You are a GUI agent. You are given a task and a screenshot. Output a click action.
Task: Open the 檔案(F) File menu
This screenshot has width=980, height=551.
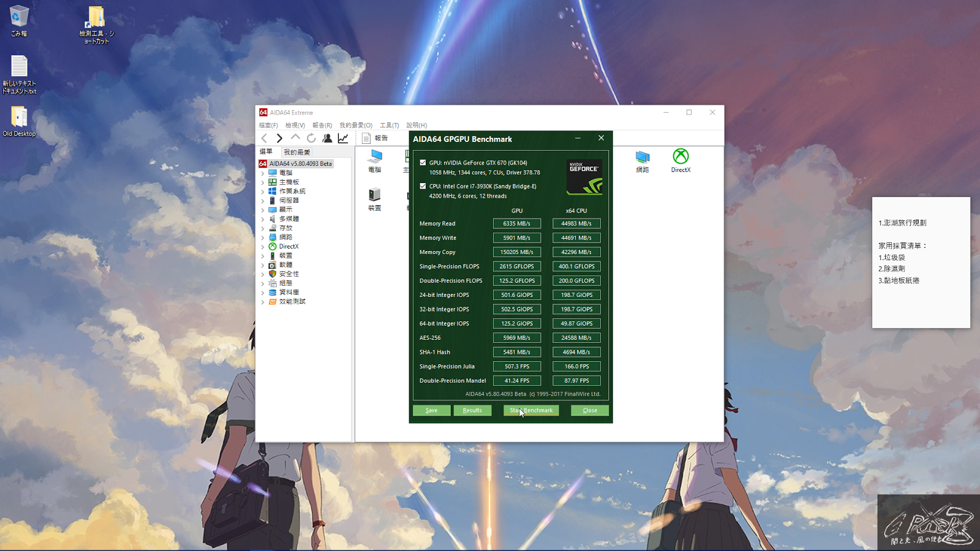click(268, 126)
